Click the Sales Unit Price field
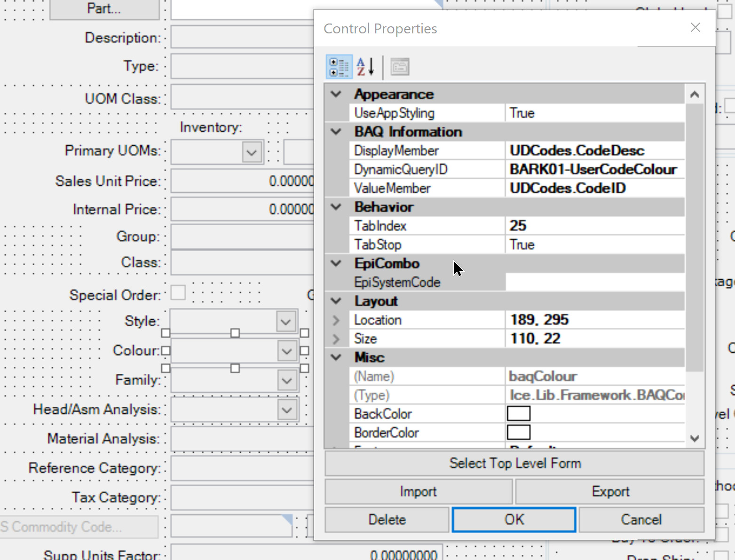735x560 pixels. (242, 181)
